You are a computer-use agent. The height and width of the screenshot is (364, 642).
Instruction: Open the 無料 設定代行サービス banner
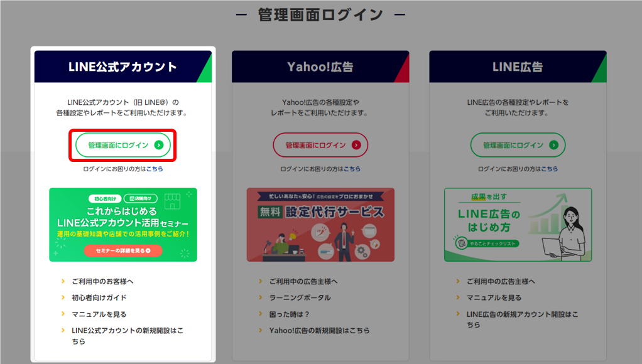coord(320,225)
